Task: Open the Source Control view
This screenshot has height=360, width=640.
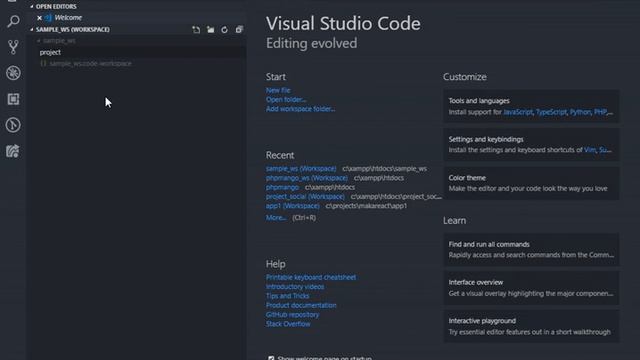Action: (x=13, y=47)
